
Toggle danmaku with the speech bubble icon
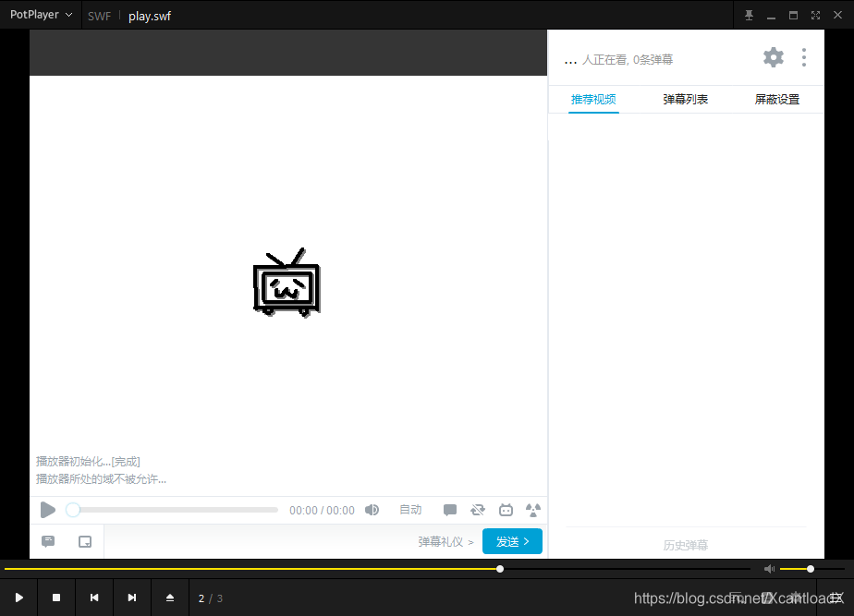point(450,509)
